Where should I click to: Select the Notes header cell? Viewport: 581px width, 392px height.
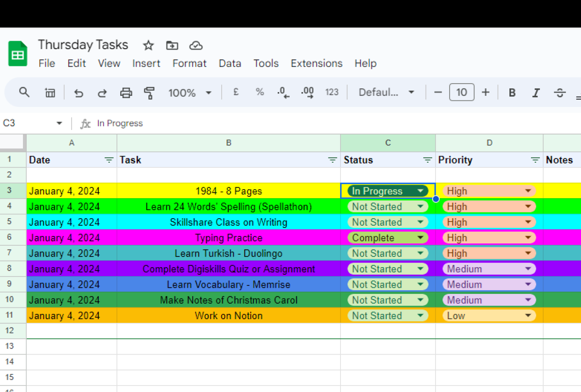click(562, 160)
